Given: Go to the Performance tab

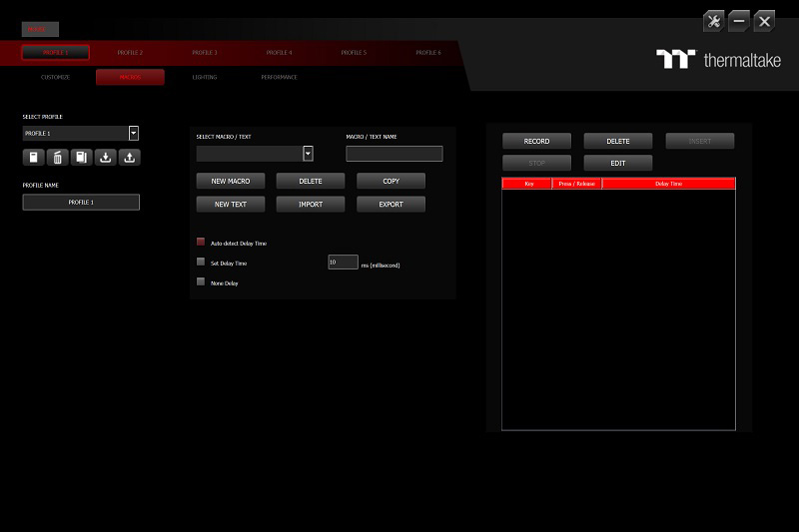Looking at the screenshot, I should click(279, 77).
